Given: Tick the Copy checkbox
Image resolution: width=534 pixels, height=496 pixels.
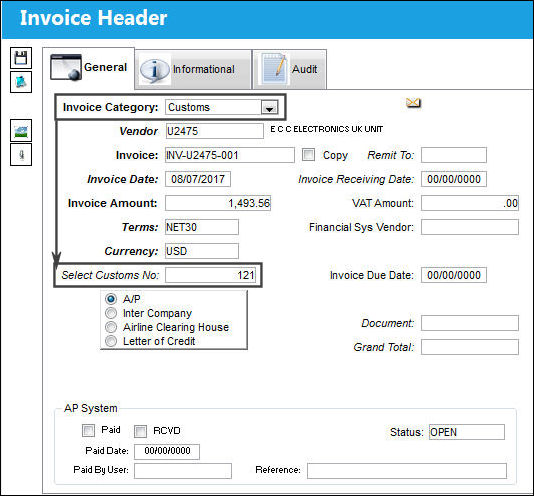Looking at the screenshot, I should point(309,155).
